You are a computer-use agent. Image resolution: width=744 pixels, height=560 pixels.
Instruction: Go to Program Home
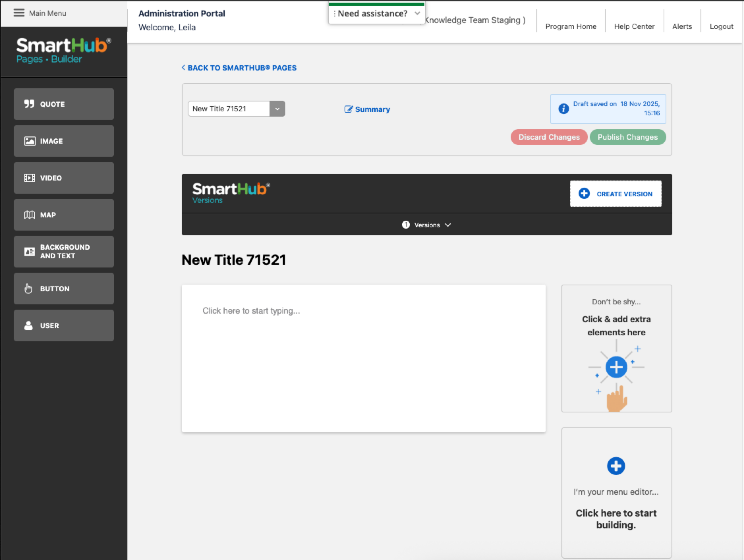tap(571, 26)
